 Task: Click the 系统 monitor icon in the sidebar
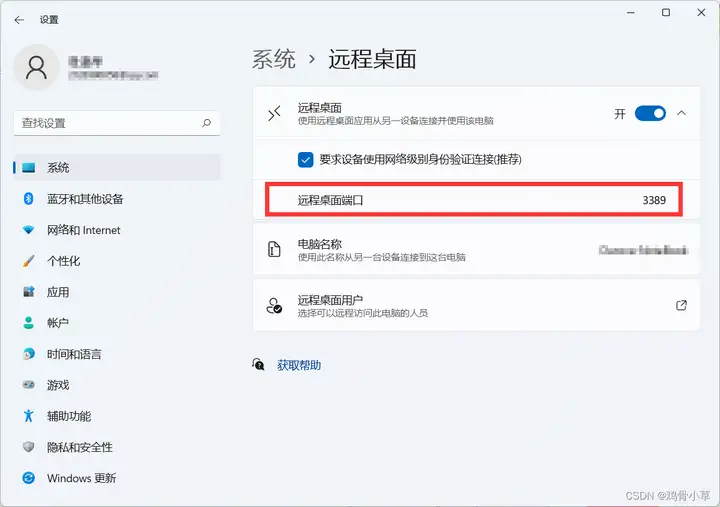point(28,168)
